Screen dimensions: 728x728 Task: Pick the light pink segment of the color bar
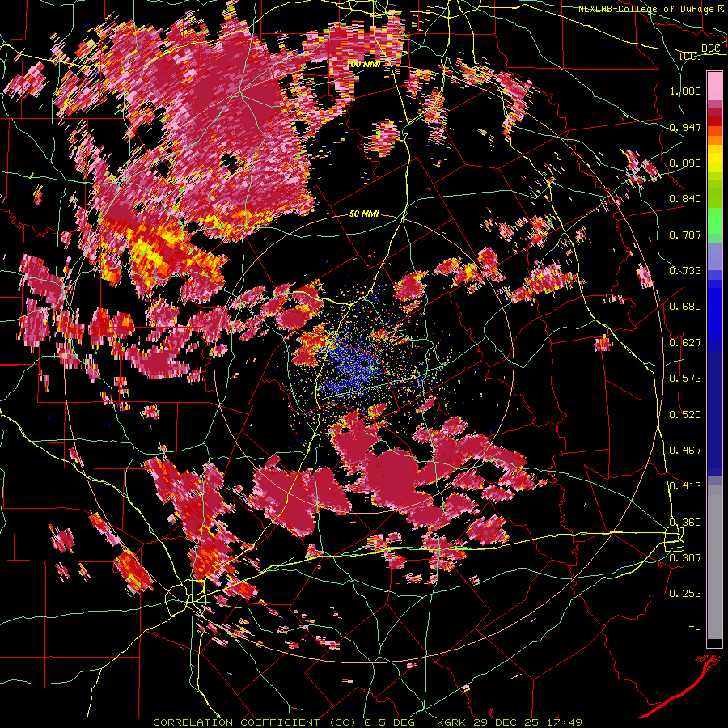tap(714, 87)
